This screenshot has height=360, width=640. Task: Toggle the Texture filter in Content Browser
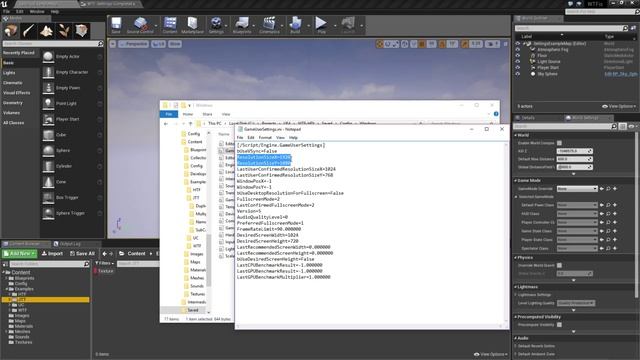pyautogui.click(x=104, y=271)
